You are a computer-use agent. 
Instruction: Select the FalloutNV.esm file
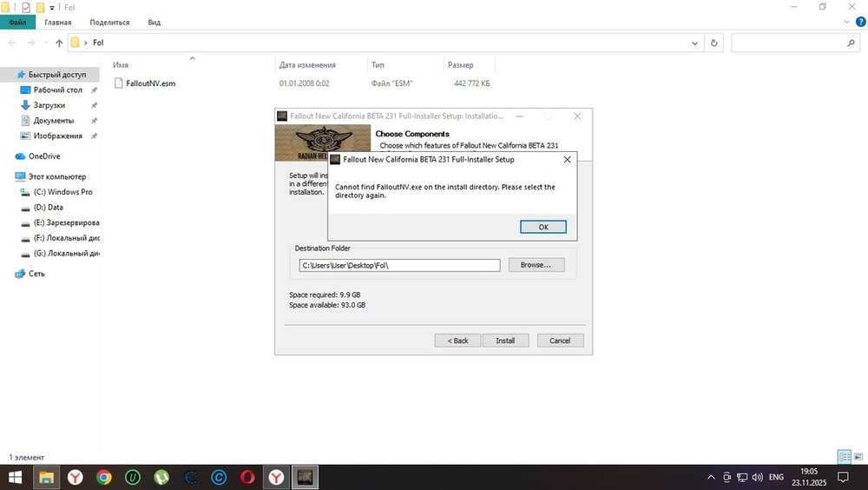click(x=150, y=83)
